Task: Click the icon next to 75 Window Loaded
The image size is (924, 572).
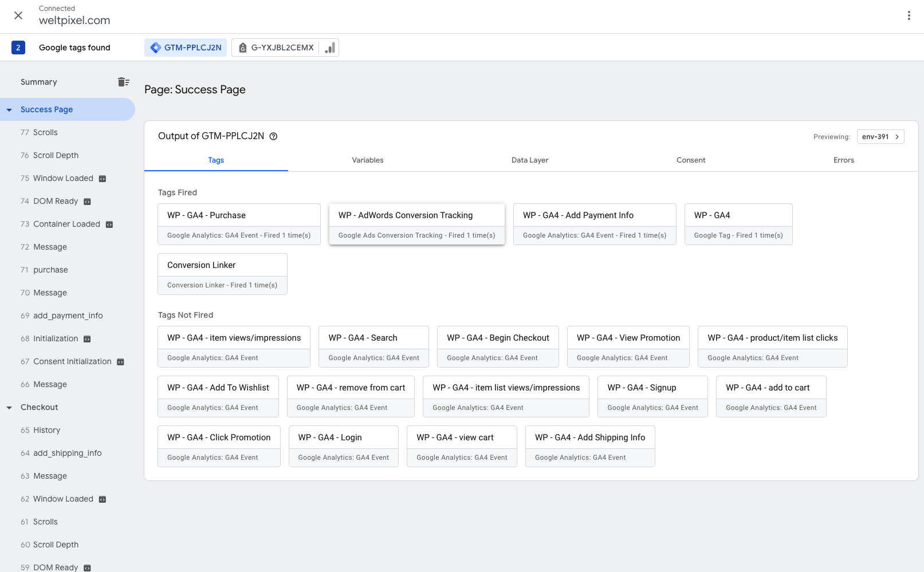Action: click(103, 179)
